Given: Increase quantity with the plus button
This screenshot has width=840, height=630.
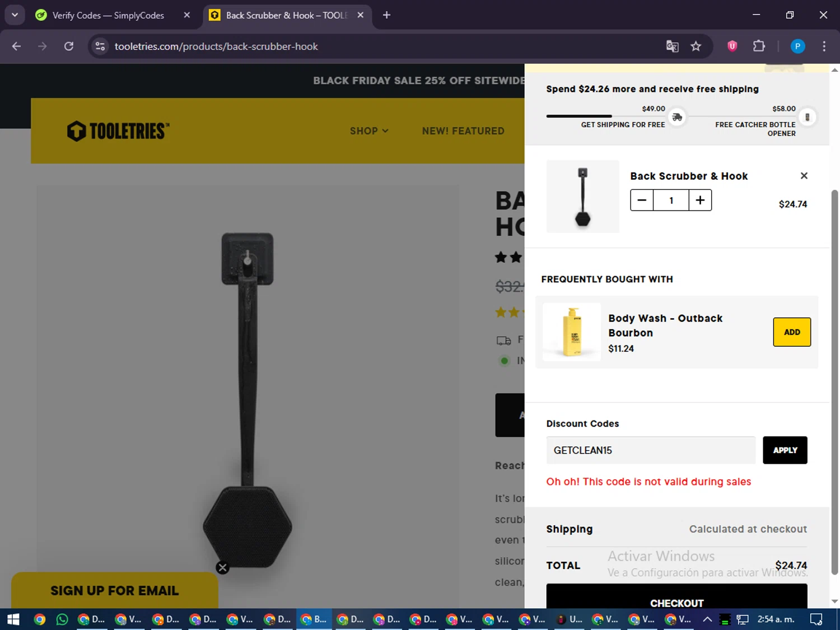Looking at the screenshot, I should point(700,200).
